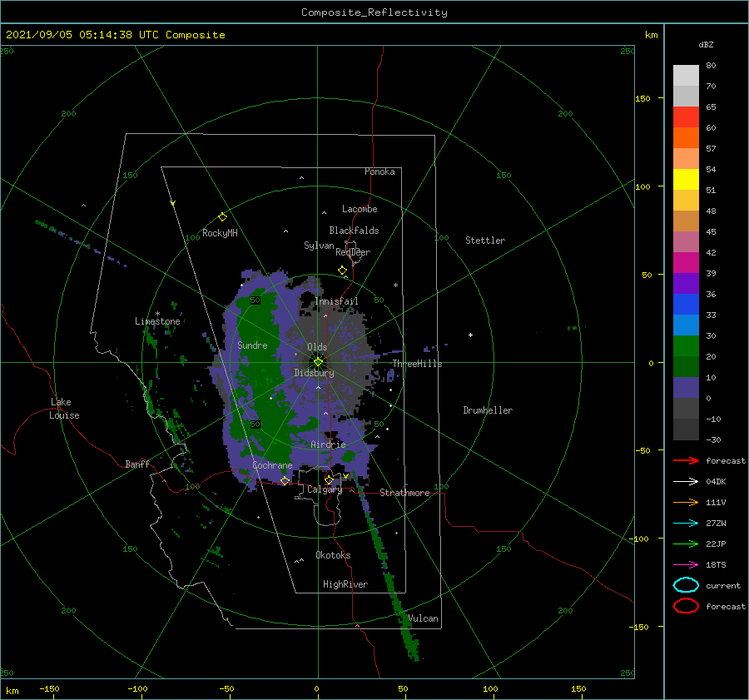Click the Innisfail label

tap(337, 301)
